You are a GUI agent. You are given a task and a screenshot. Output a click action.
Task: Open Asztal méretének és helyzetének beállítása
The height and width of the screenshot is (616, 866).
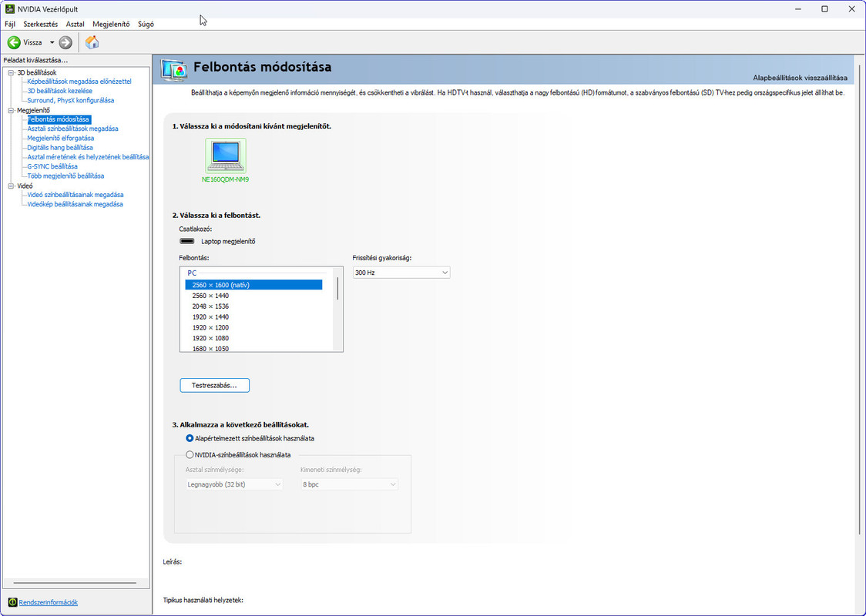[88, 157]
